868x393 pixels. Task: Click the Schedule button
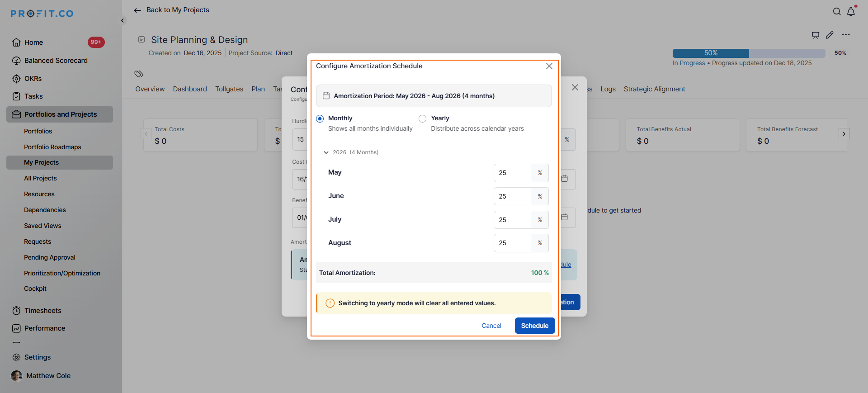click(x=534, y=326)
